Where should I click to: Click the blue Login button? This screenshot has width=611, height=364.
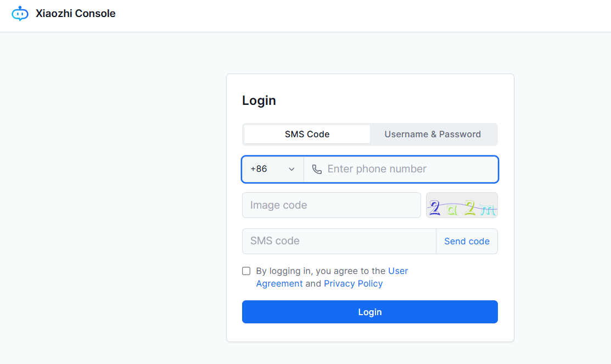(370, 312)
